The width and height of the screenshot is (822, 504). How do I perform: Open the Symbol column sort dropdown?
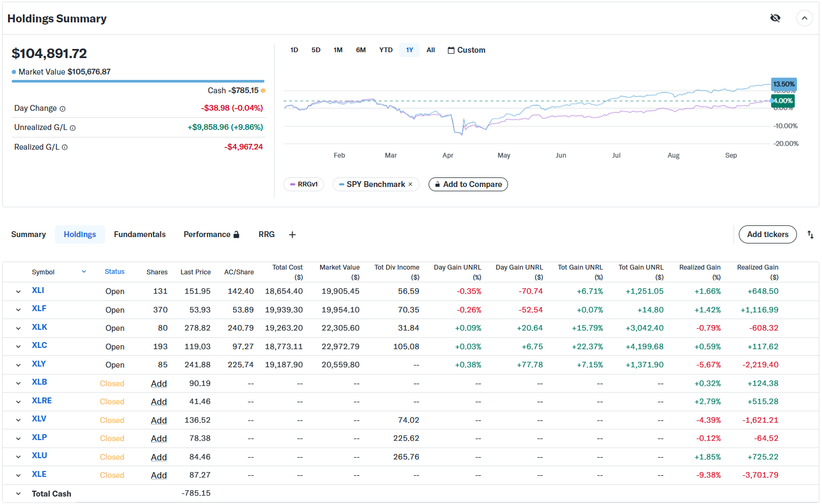(x=84, y=272)
